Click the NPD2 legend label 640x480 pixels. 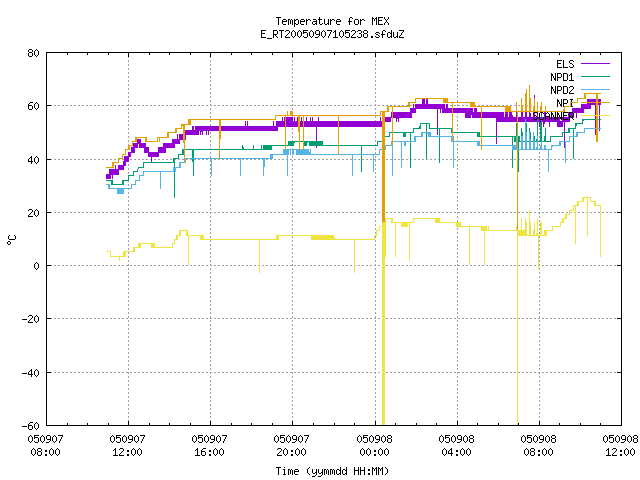click(562, 90)
